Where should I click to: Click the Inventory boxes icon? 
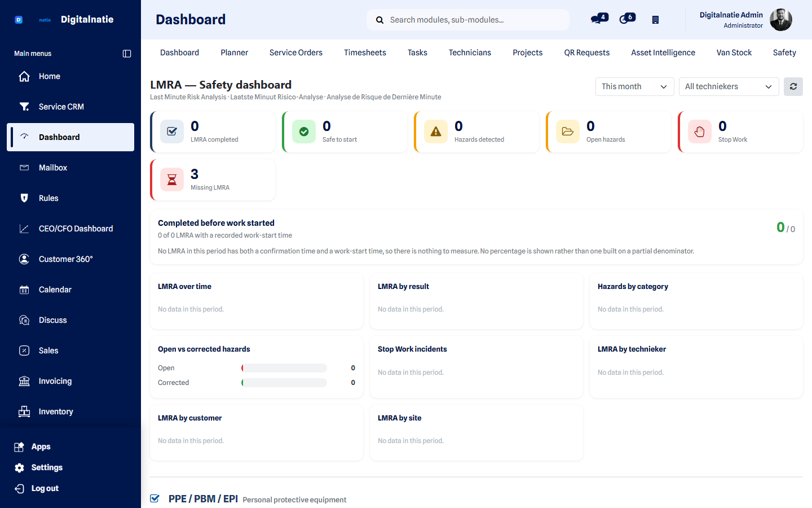(24, 411)
